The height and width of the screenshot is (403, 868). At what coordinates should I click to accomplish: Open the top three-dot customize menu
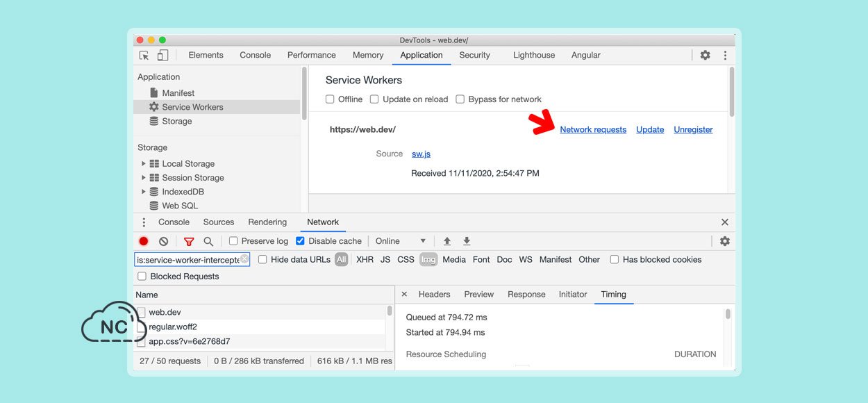click(725, 56)
